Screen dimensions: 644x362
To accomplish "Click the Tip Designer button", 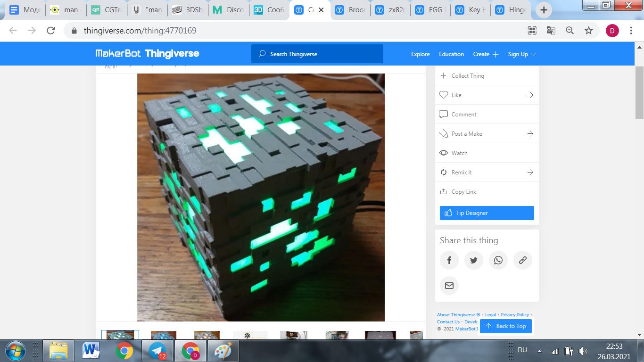I will pos(487,213).
